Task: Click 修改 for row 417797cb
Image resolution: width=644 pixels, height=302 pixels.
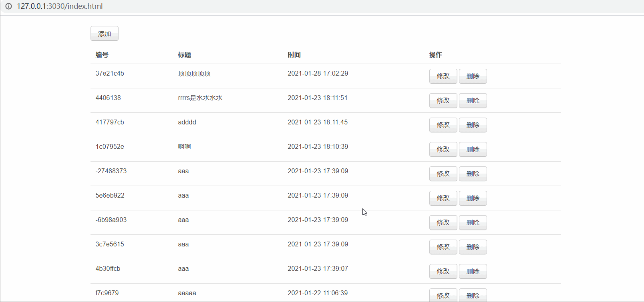Action: click(x=443, y=125)
